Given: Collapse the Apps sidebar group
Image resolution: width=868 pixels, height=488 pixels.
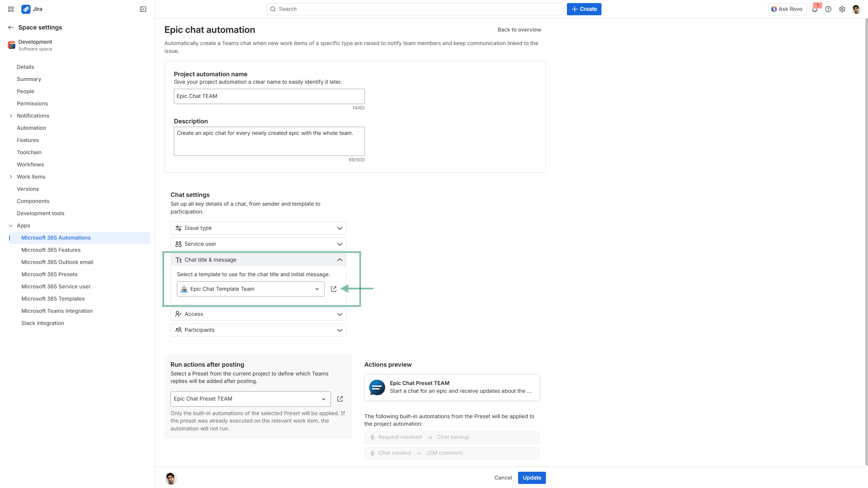Looking at the screenshot, I should [x=11, y=226].
